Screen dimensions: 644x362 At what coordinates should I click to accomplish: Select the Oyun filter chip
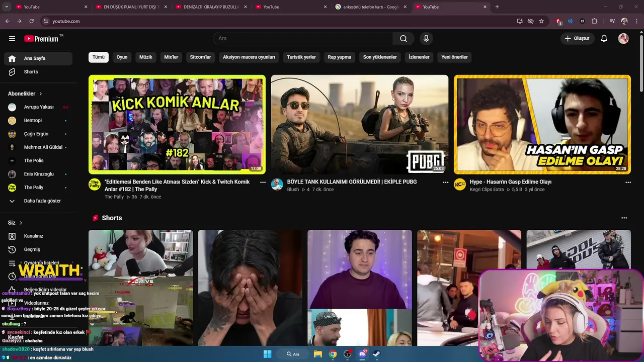[x=122, y=57]
